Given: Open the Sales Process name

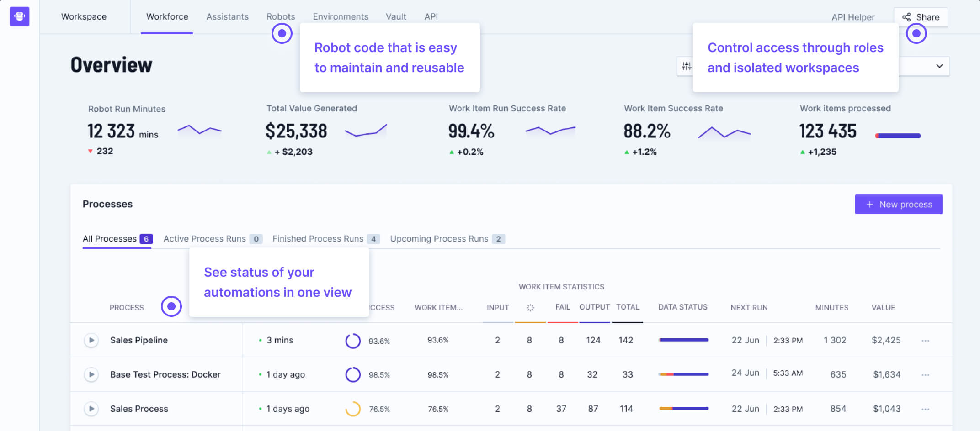Looking at the screenshot, I should (x=139, y=409).
